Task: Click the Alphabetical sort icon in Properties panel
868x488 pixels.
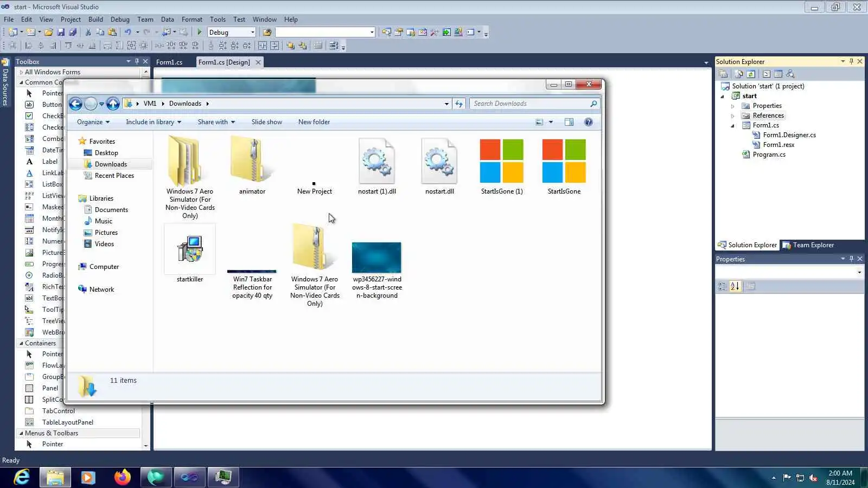Action: pos(735,286)
